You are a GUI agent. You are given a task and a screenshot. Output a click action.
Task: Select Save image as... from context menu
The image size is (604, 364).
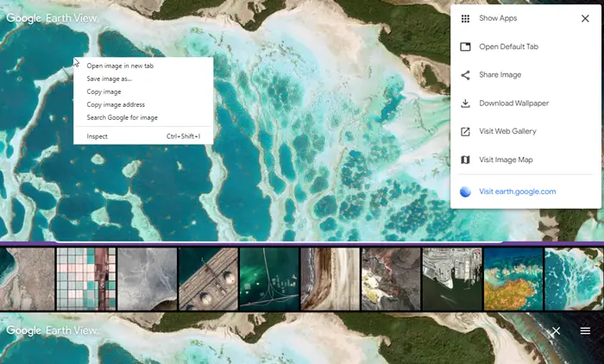[110, 78]
